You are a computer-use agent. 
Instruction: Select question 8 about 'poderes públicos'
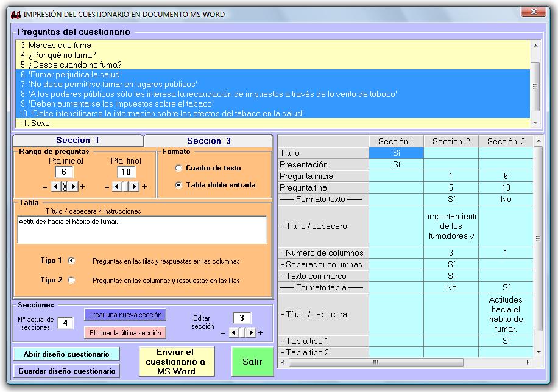[x=272, y=94]
